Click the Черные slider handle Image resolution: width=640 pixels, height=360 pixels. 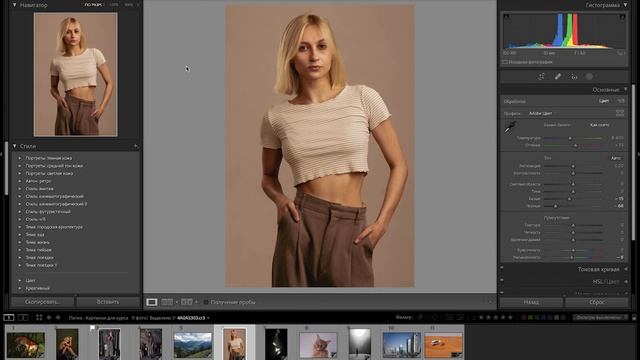point(555,206)
